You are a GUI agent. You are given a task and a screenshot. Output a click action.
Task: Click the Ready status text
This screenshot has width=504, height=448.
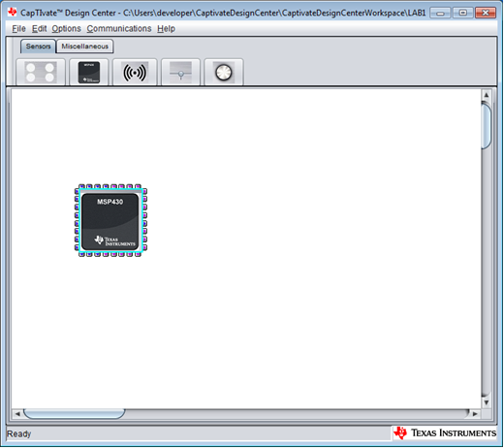(x=19, y=433)
